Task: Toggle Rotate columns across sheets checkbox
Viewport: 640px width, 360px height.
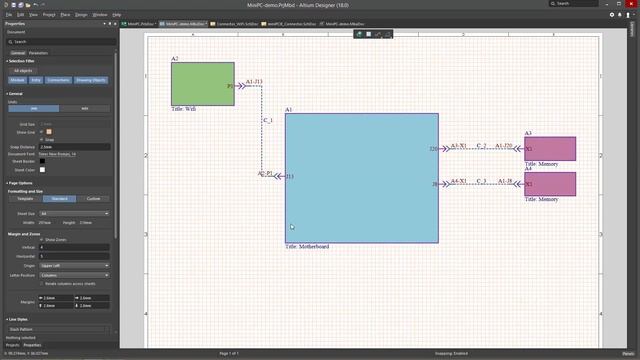Action: pos(41,284)
